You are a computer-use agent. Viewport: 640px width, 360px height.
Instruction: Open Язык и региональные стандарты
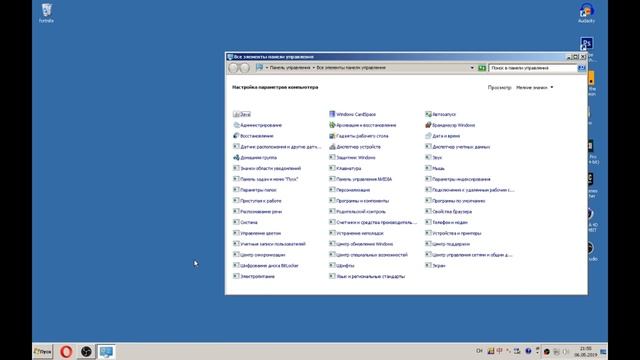pyautogui.click(x=367, y=276)
